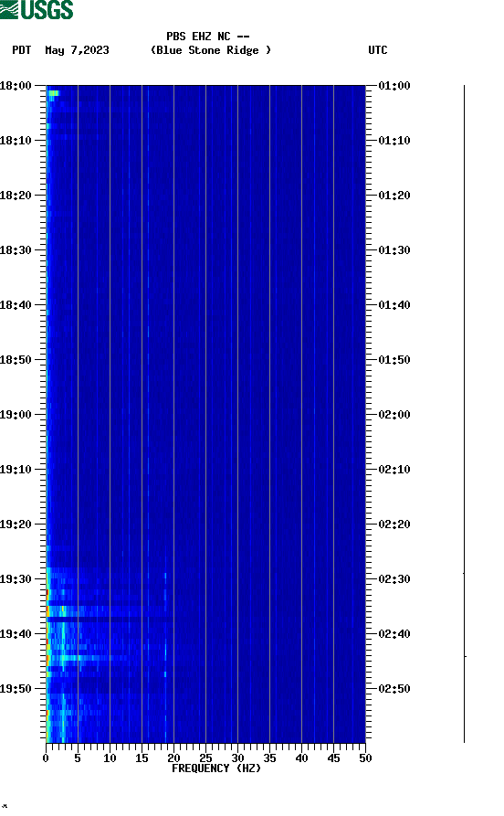
Task: Click the bright low-frequency burst near 18:01
Action: pyautogui.click(x=54, y=94)
